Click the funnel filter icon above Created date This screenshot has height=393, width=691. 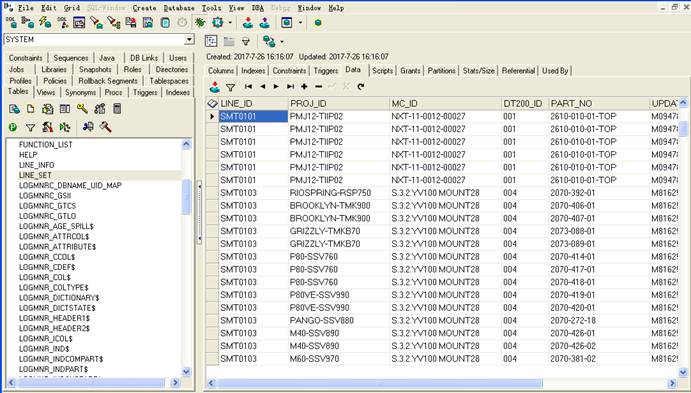coord(245,41)
